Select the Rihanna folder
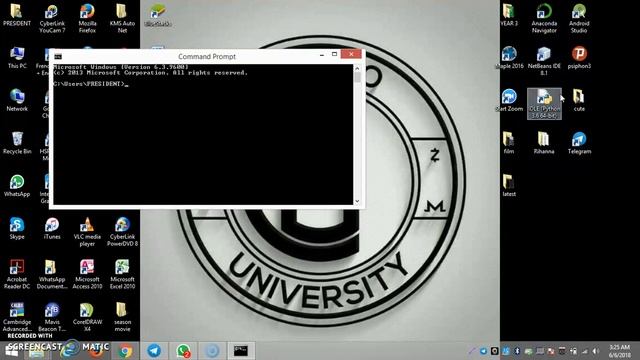 click(x=544, y=143)
